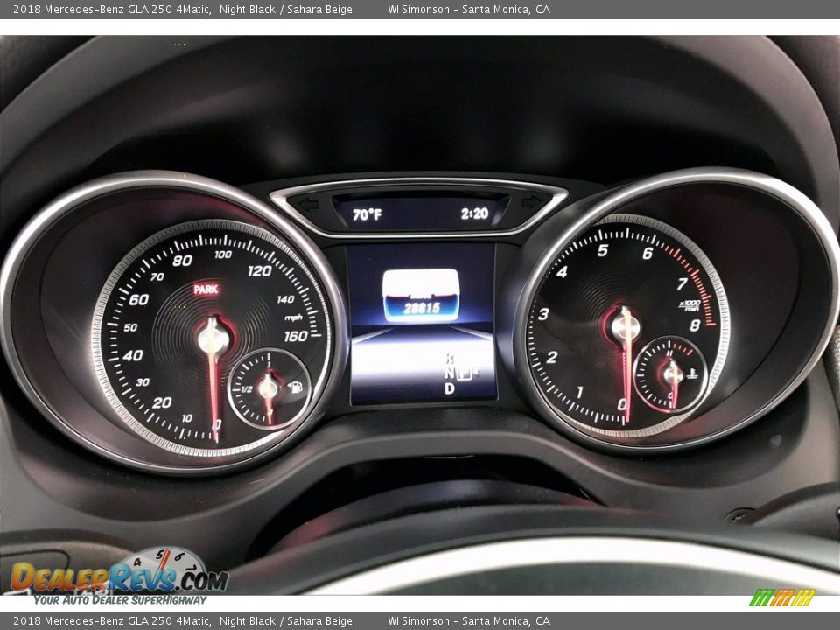Click the coolant temperature icon on the small gauge
The image size is (840, 630).
691,374
